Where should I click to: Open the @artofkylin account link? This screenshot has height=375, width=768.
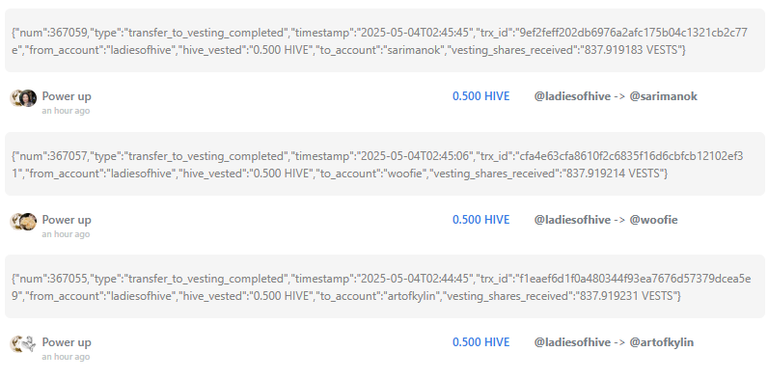[661, 342]
